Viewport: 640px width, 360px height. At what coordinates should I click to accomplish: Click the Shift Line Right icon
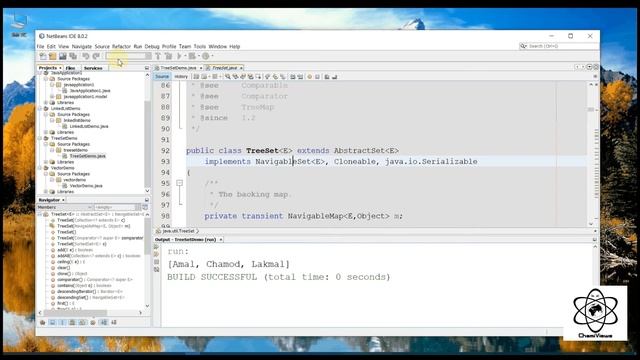pos(300,77)
